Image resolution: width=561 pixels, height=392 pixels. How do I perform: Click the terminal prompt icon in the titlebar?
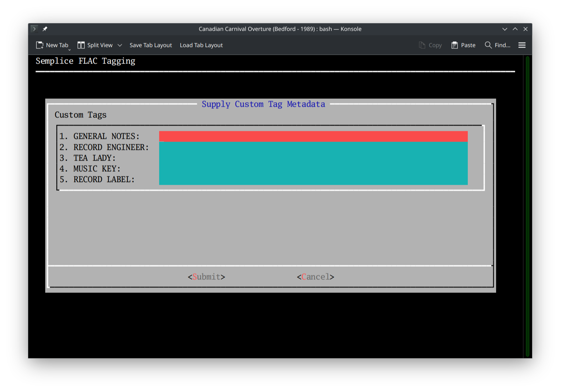click(x=34, y=29)
